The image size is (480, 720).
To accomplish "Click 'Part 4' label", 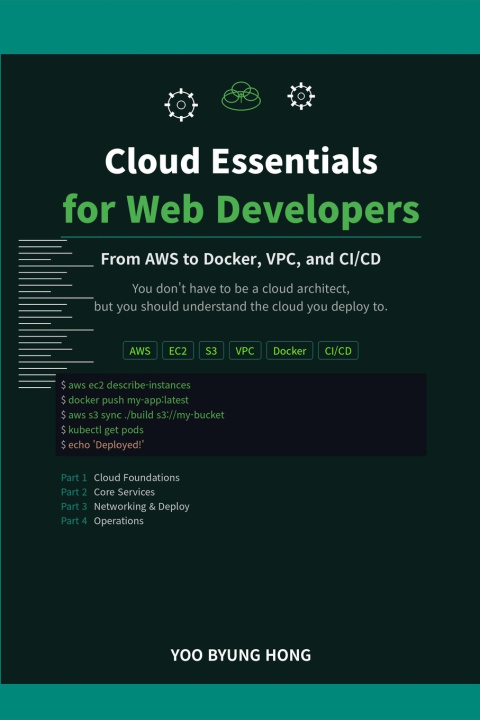I will (73, 521).
